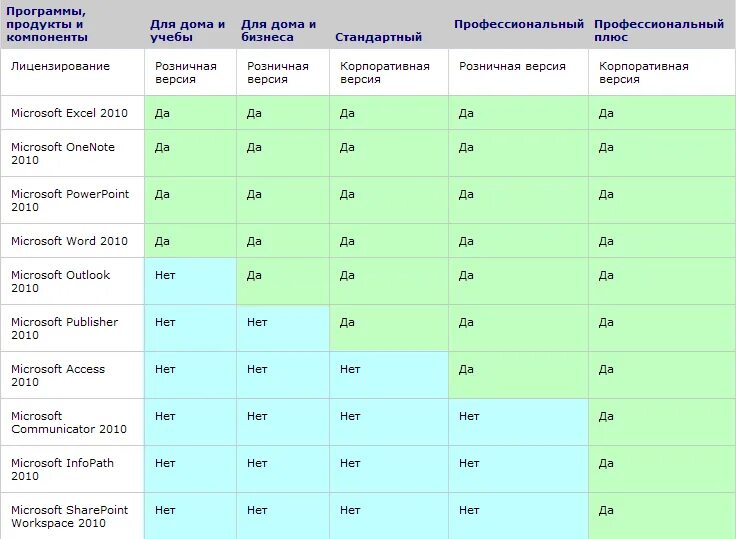736x539 pixels.
Task: Click 'Да' for Word in Профессиональный плюс
Action: (606, 241)
